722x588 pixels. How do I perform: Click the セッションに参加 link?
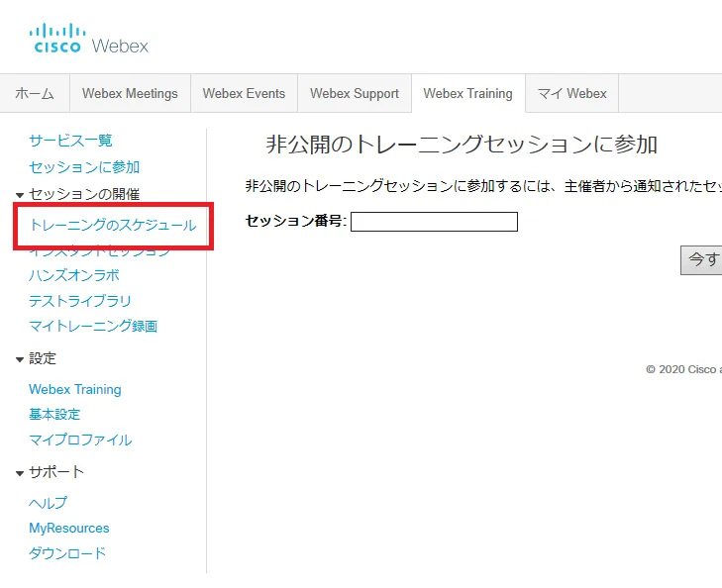[84, 167]
